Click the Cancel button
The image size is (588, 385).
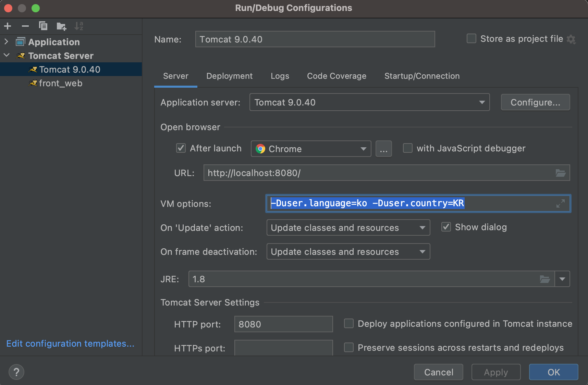tap(439, 372)
